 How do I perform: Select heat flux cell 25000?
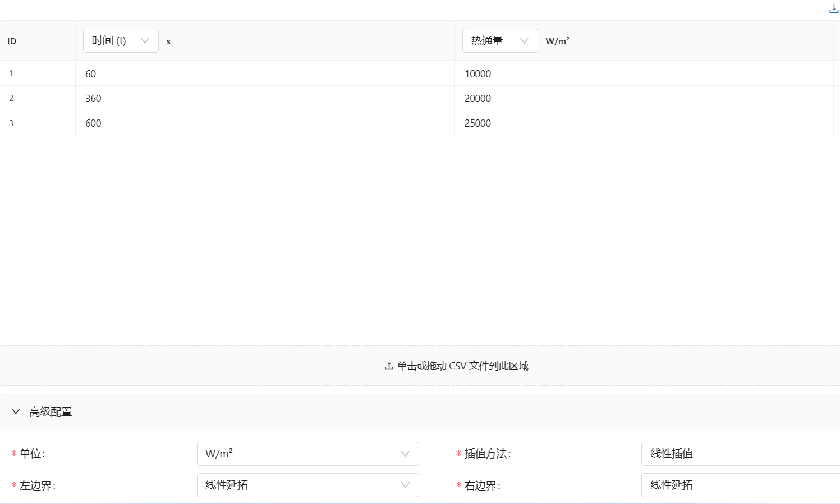pos(644,123)
